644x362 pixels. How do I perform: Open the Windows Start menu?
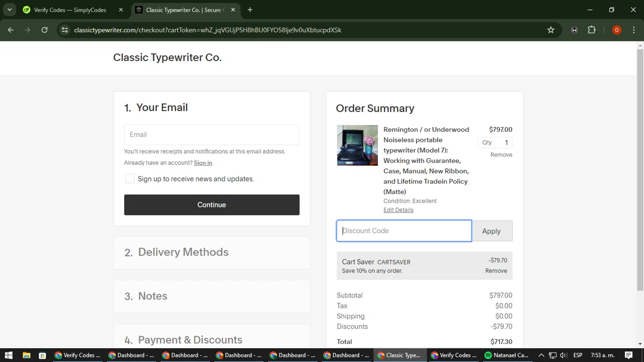(9, 355)
